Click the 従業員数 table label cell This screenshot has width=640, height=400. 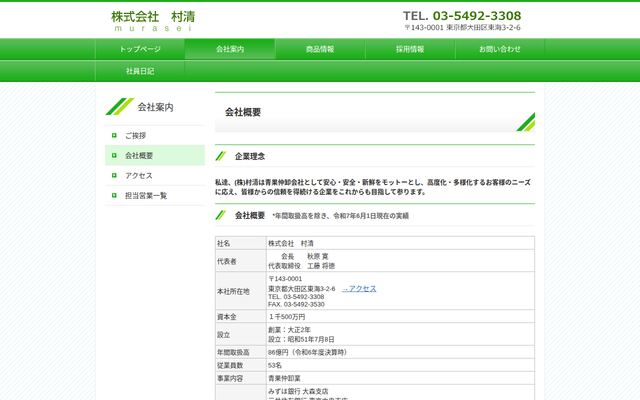(x=241, y=365)
